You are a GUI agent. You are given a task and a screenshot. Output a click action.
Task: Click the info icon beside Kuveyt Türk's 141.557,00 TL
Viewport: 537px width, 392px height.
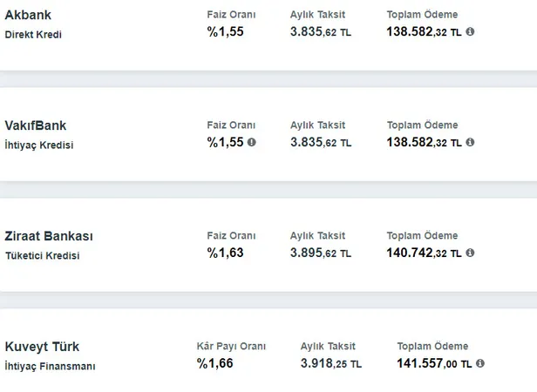coord(480,363)
